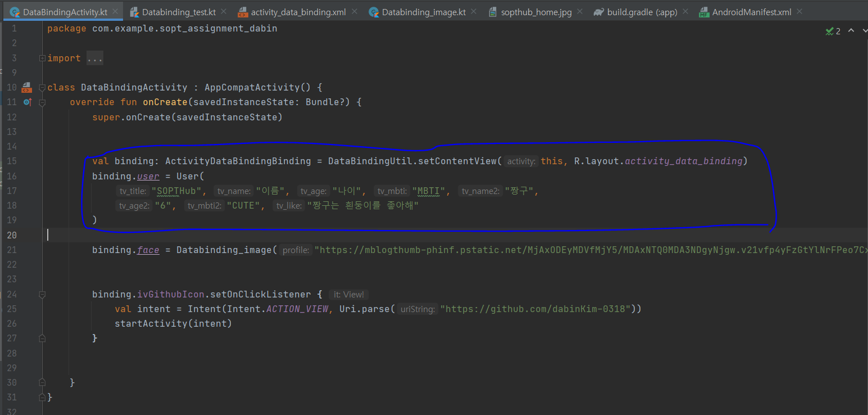Click the image file icon on the sopthub_home.jpg tab

coord(493,12)
